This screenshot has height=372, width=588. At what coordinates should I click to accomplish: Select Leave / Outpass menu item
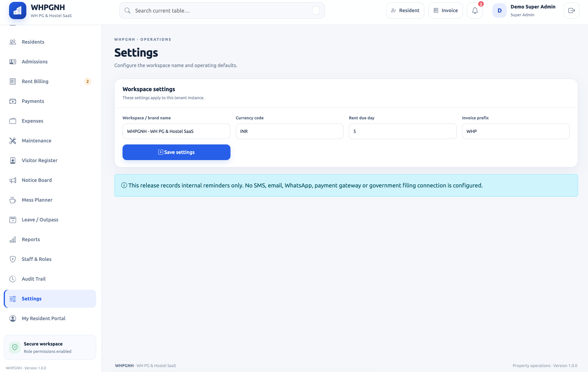point(50,220)
